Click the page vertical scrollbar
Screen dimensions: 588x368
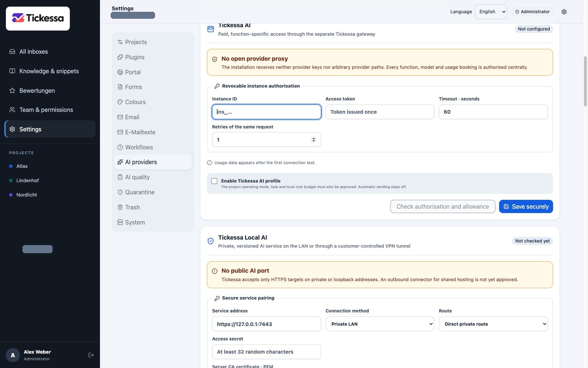[585, 81]
